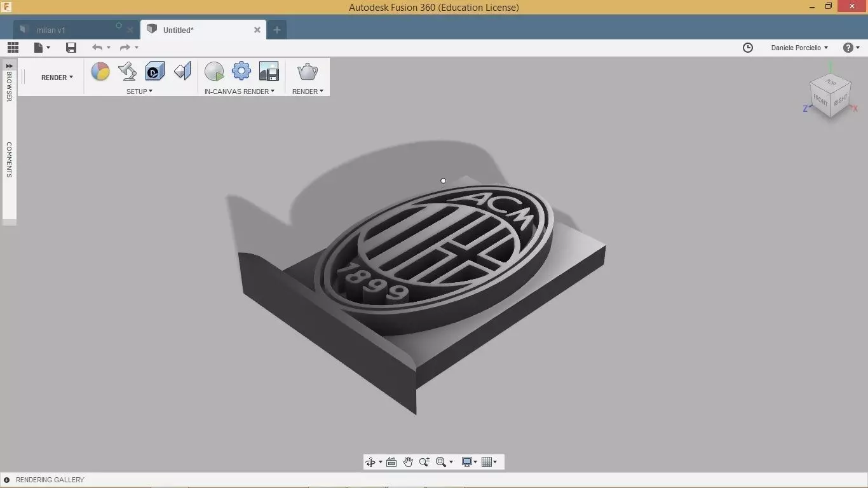
Task: Launch Render with the teapot icon
Action: [x=308, y=71]
